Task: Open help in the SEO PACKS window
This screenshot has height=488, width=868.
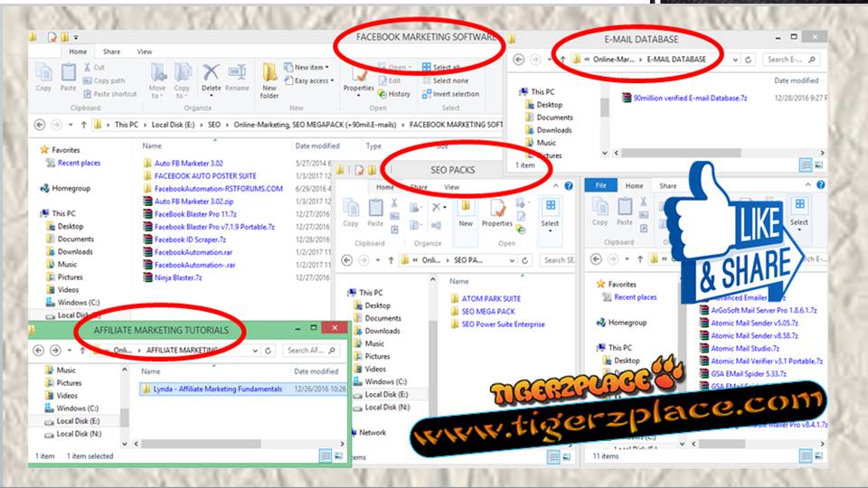Action: 569,186
